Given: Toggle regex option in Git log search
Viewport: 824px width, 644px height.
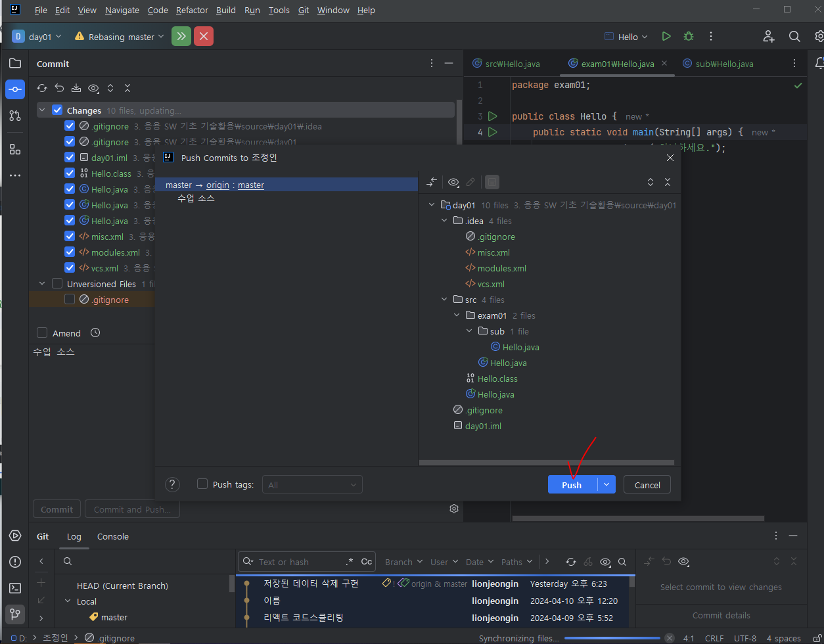Looking at the screenshot, I should [350, 562].
